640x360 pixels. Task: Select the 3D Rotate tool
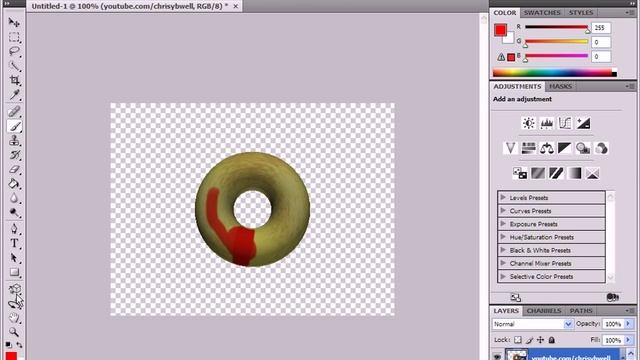(14, 289)
